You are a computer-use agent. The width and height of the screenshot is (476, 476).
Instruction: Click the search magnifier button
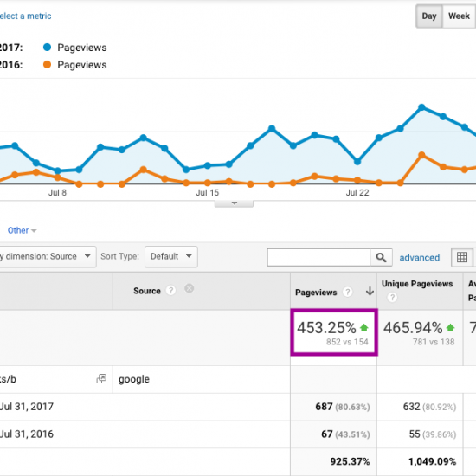tap(381, 257)
